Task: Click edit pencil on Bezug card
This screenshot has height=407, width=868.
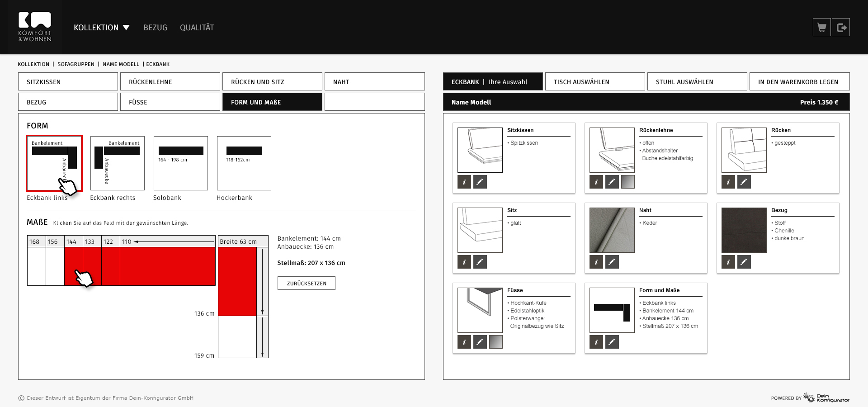Action: click(744, 262)
